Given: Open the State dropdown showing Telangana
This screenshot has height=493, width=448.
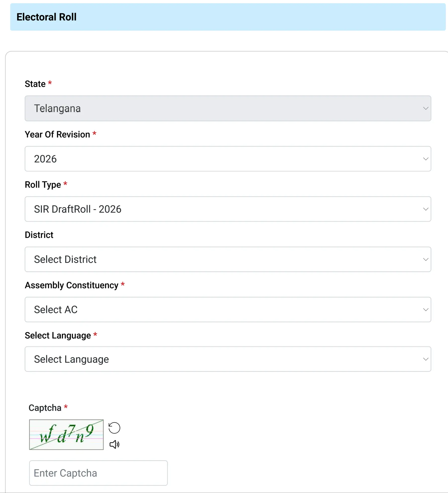Looking at the screenshot, I should [228, 108].
